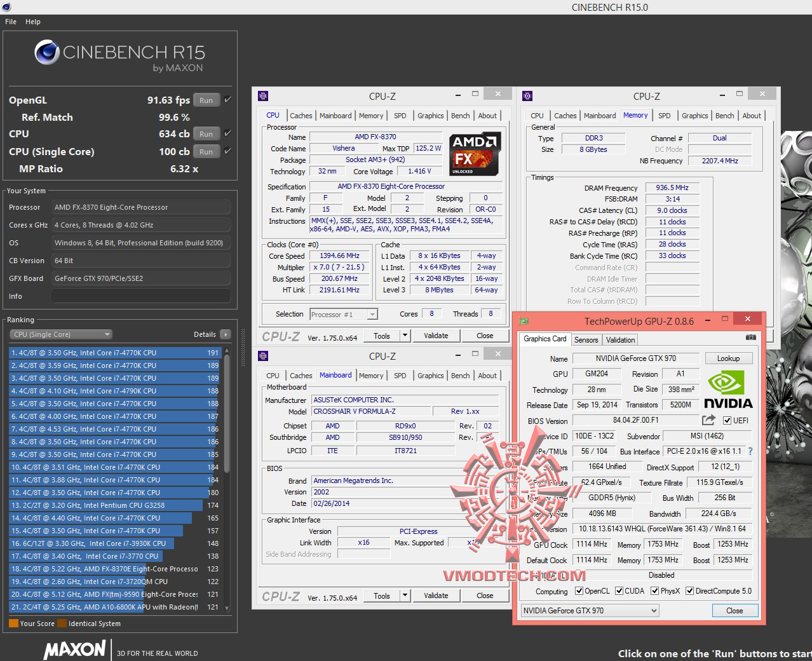
Task: Click the Info input field in Your System
Action: (x=141, y=296)
